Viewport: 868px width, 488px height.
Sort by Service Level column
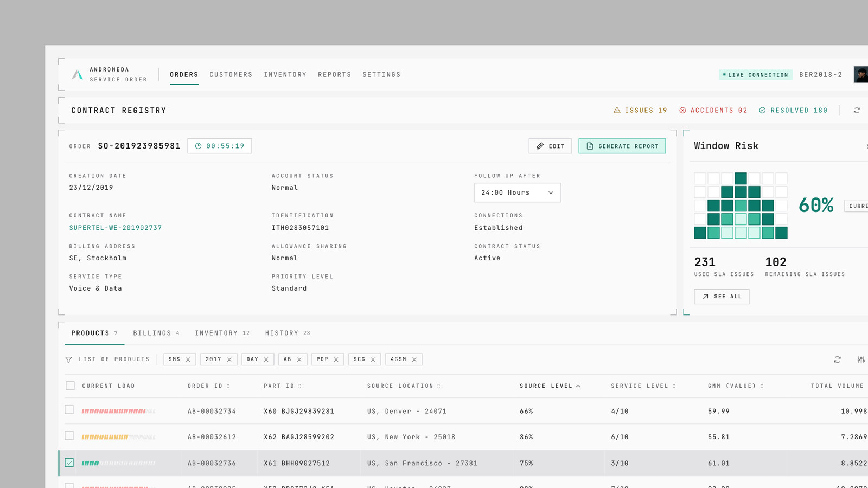pyautogui.click(x=643, y=386)
